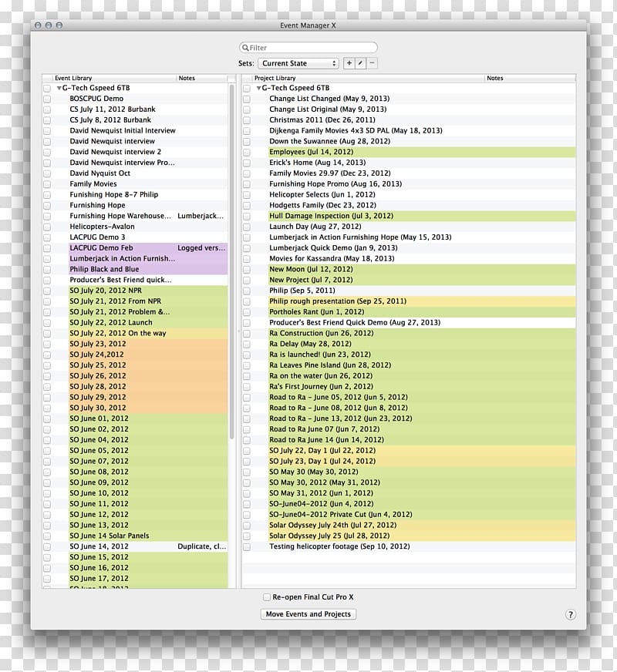Click the Duplicate, cl… note cell
This screenshot has height=672, width=617.
click(x=201, y=547)
